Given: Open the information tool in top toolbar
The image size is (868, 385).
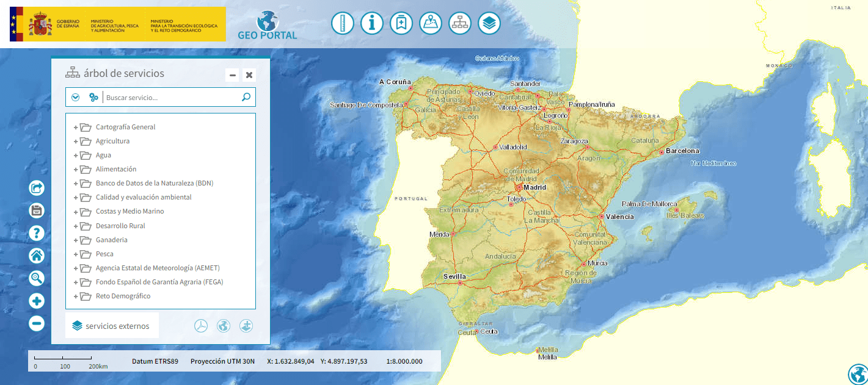Looking at the screenshot, I should pos(371,23).
